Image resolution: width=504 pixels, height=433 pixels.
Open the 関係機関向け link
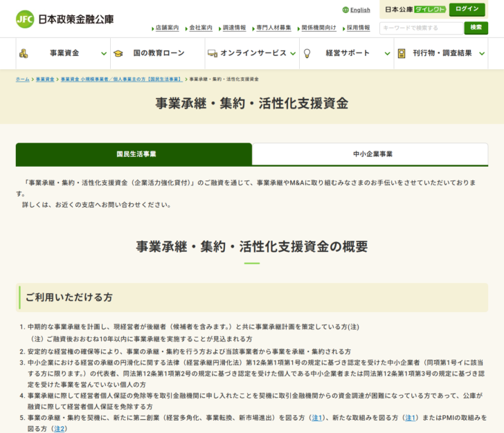[318, 28]
